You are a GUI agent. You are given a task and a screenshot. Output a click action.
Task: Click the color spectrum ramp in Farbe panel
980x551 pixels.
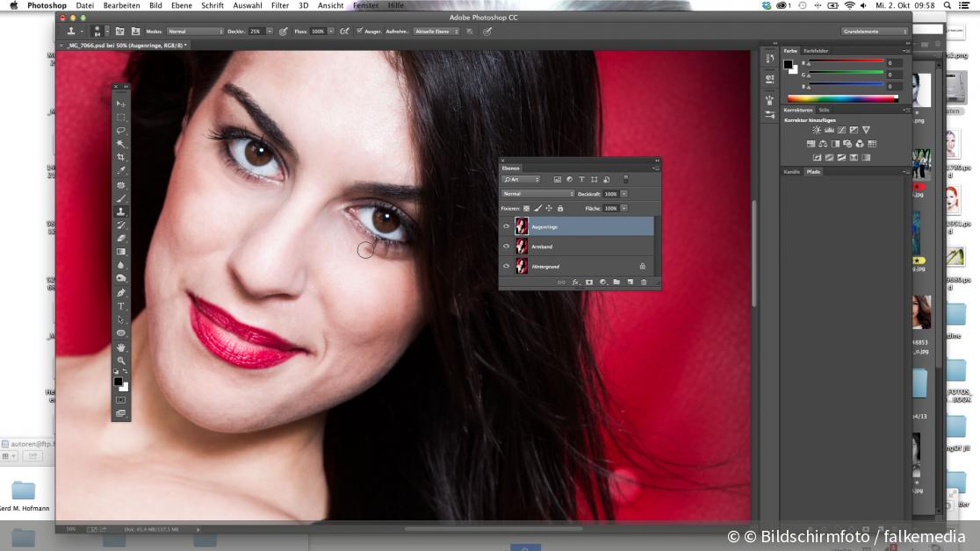coord(842,98)
